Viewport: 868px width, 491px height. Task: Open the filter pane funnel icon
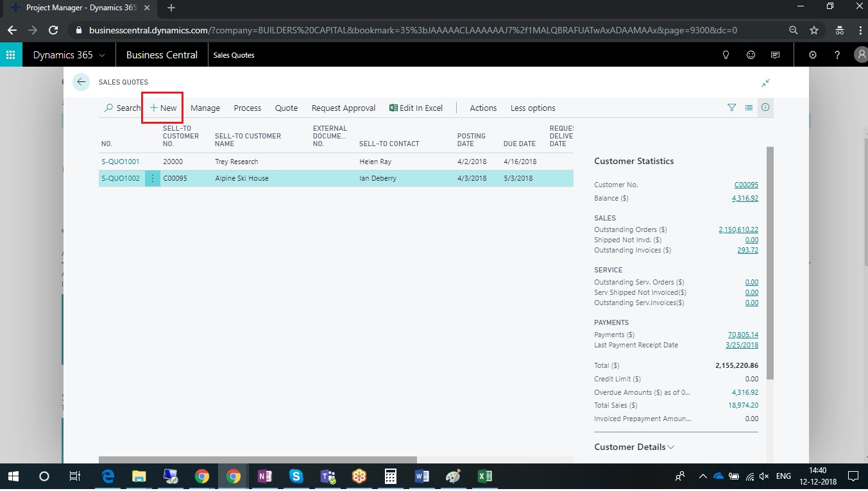[x=731, y=108]
